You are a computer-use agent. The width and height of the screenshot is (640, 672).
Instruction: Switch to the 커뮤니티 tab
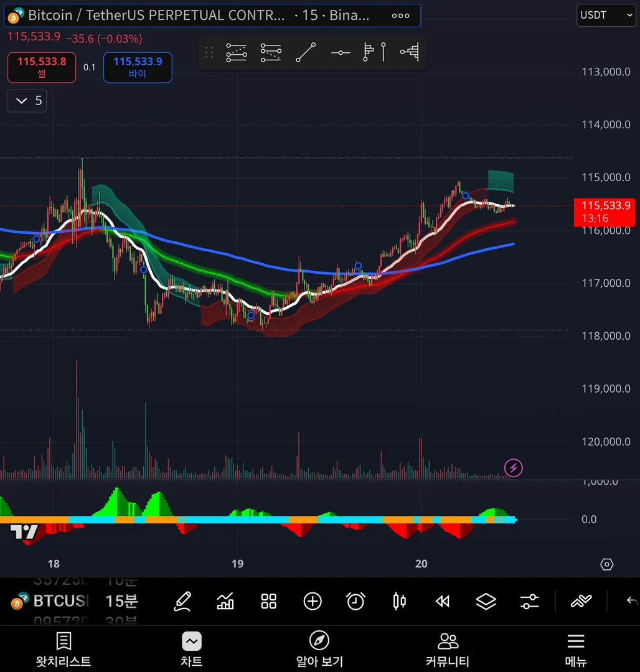(x=448, y=649)
